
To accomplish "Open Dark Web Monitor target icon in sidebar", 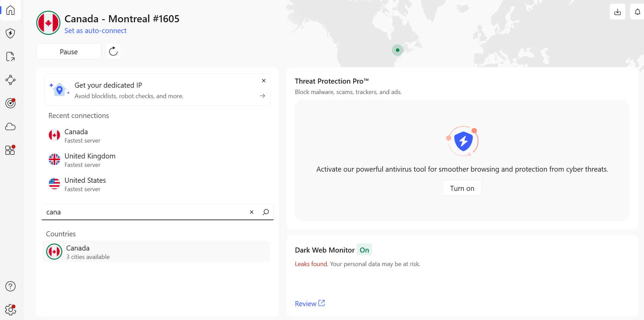I will click(10, 103).
